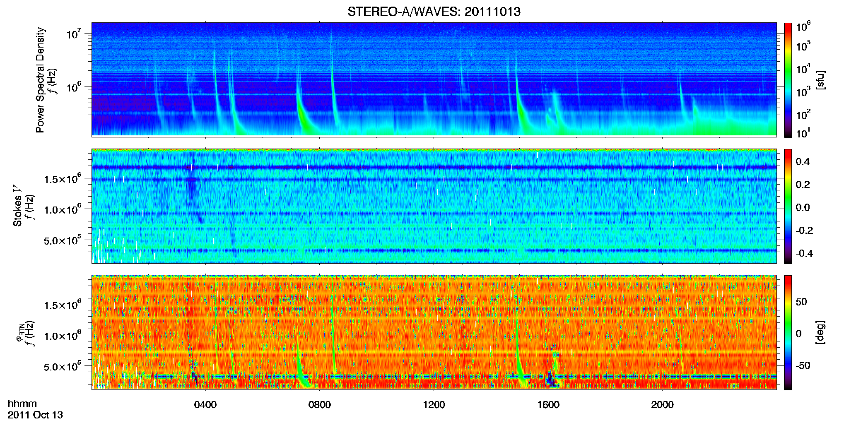The width and height of the screenshot is (868, 447).
Task: Click the 10^2 colorbar value
Action: pos(803,115)
